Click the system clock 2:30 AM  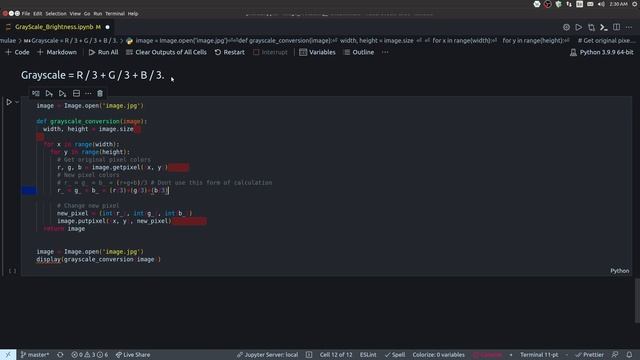618,4
